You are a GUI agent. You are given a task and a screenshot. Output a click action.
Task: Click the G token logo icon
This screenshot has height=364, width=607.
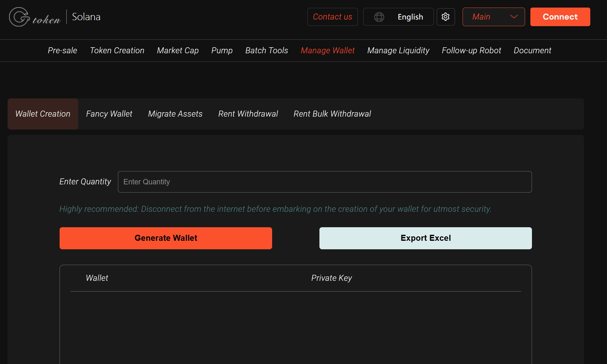coord(20,17)
